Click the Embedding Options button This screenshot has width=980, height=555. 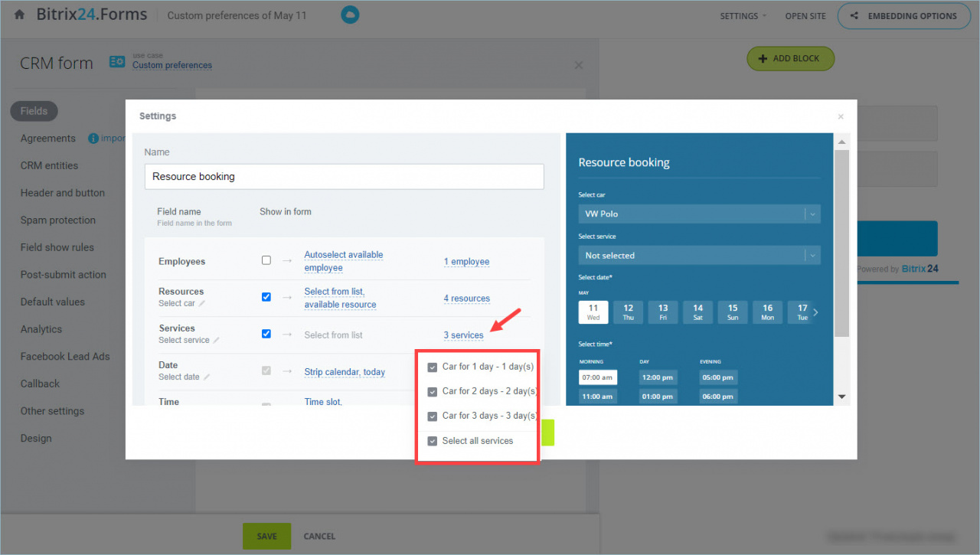point(903,15)
